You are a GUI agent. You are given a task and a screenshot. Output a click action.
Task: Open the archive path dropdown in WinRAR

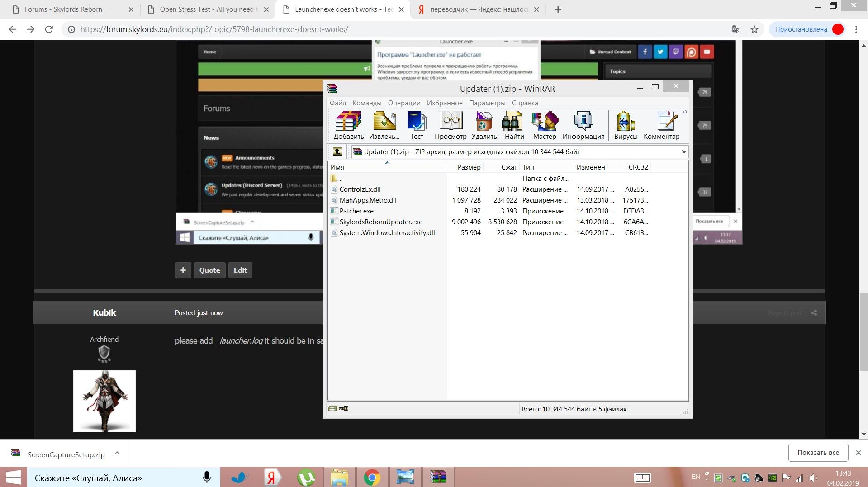[x=683, y=152]
